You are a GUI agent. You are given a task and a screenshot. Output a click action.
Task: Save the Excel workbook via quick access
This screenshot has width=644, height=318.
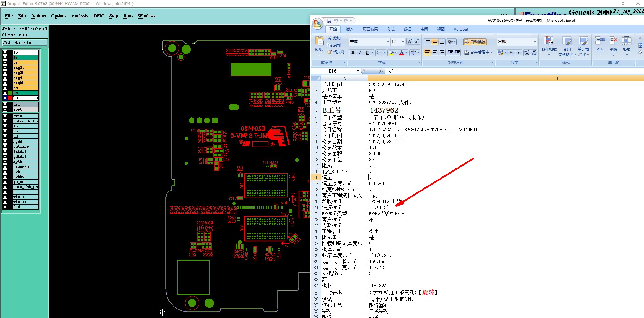point(329,21)
